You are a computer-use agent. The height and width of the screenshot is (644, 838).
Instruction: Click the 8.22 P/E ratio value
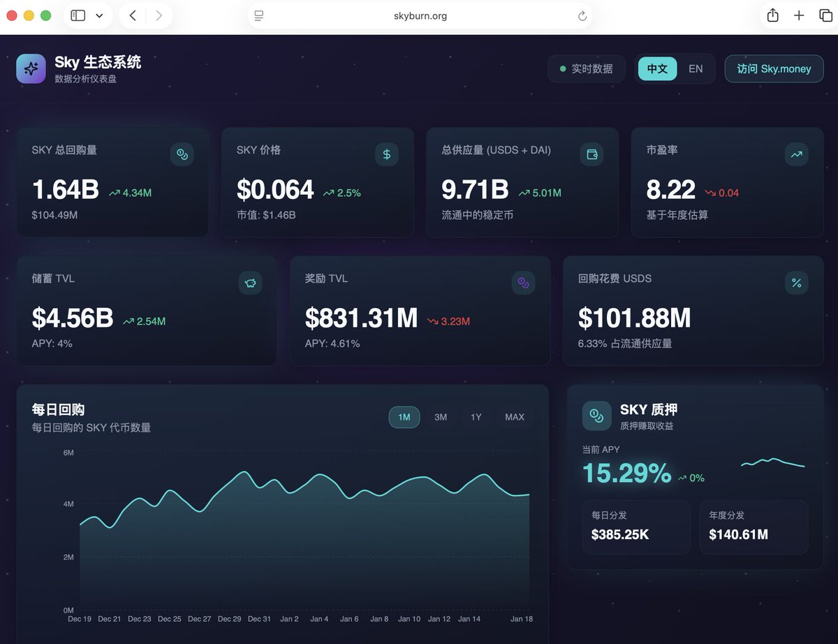point(671,190)
